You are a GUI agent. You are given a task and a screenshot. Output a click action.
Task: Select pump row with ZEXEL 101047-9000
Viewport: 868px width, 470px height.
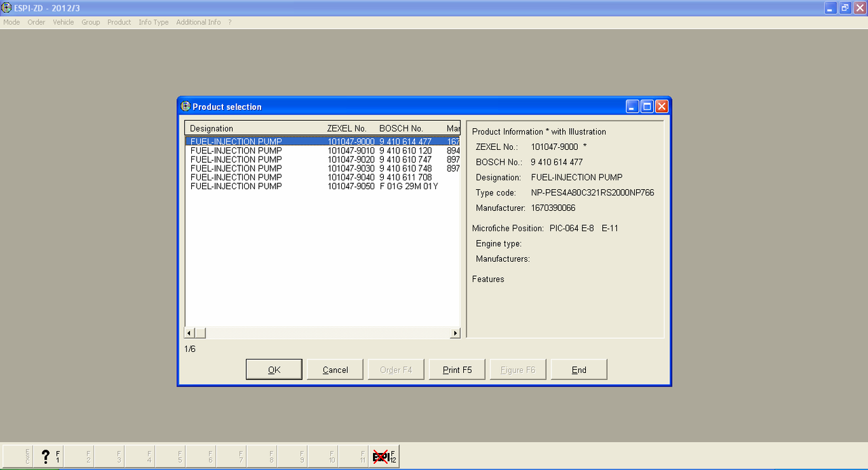pyautogui.click(x=323, y=142)
